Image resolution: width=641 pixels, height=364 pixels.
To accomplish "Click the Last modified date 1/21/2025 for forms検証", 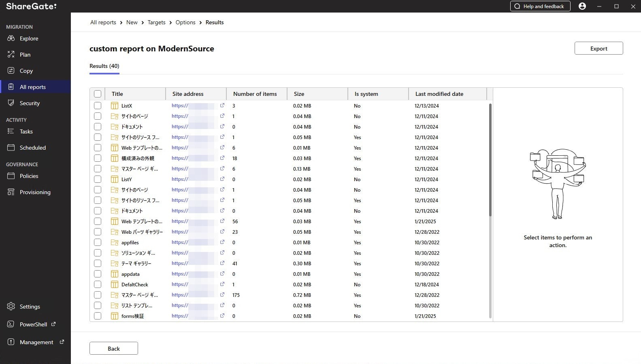I will [x=425, y=316].
